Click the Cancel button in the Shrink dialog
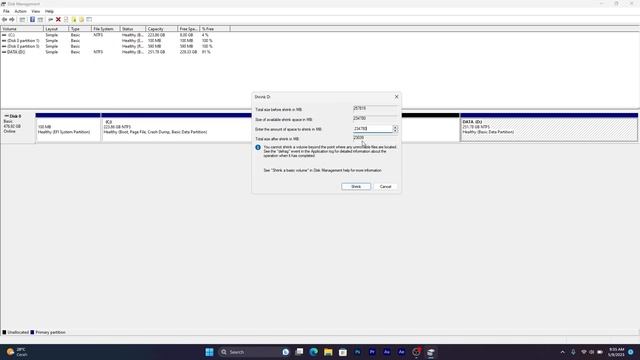Viewport: 640px width, 360px height. click(385, 187)
